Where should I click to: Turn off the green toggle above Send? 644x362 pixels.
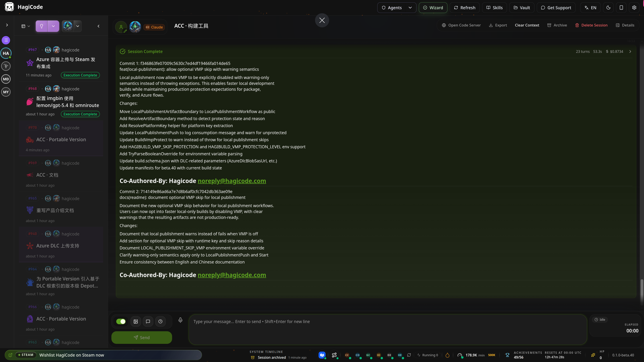click(121, 322)
